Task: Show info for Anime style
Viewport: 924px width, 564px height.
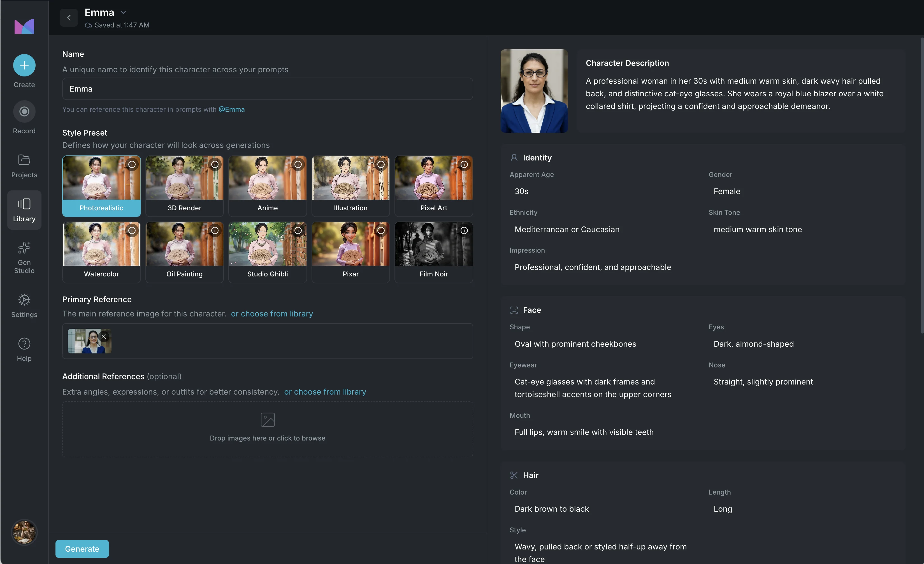Action: point(298,164)
